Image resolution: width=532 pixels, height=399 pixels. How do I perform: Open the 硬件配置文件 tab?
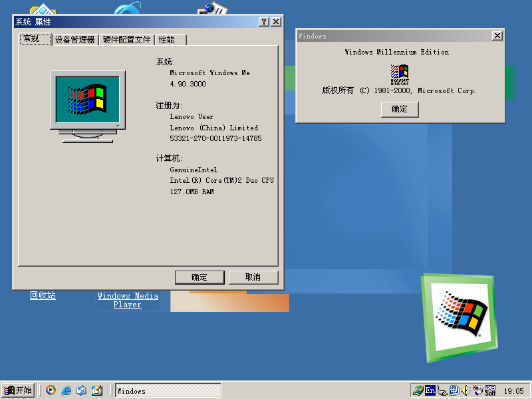pyautogui.click(x=126, y=40)
